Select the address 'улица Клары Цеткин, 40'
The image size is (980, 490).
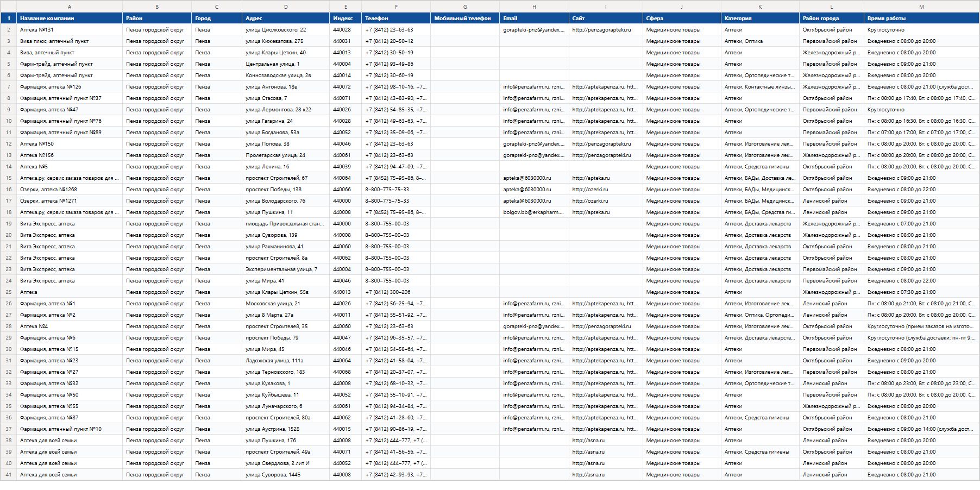coord(286,53)
